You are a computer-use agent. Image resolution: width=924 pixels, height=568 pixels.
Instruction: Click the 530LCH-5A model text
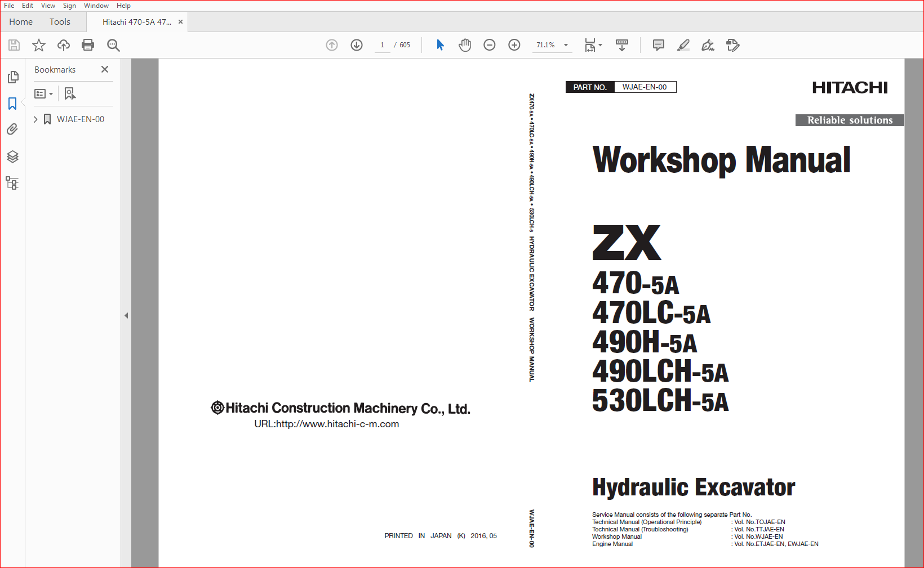pyautogui.click(x=660, y=400)
